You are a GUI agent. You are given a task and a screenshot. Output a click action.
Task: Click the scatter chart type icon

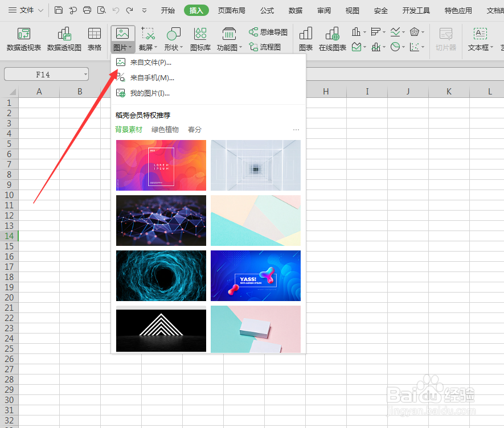point(415,47)
